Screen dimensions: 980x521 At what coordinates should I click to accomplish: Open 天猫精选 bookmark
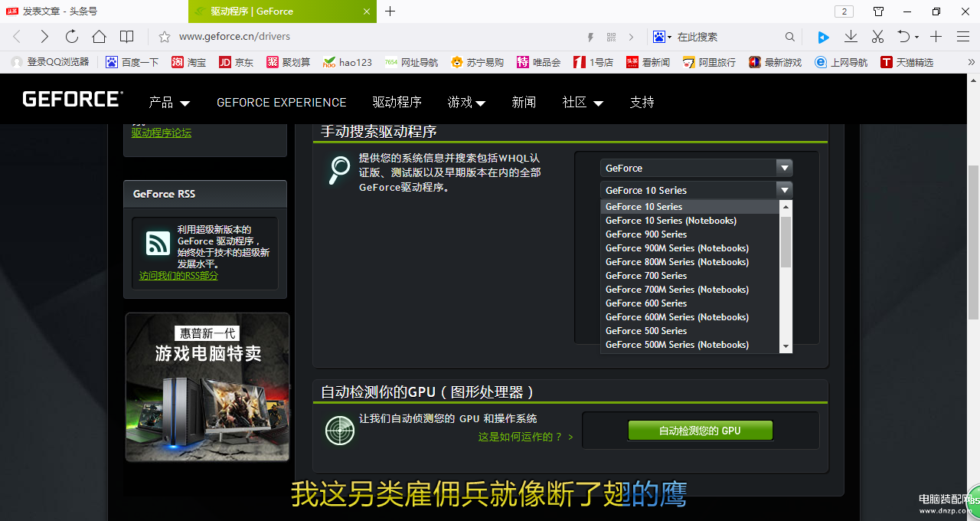(907, 62)
